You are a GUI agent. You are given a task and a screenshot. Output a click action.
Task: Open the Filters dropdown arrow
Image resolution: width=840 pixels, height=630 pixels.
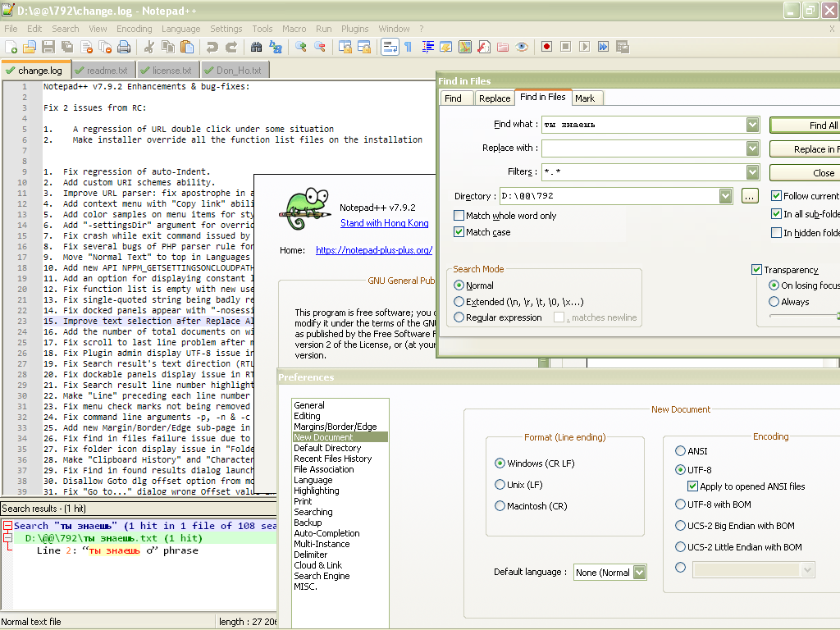[x=753, y=172]
